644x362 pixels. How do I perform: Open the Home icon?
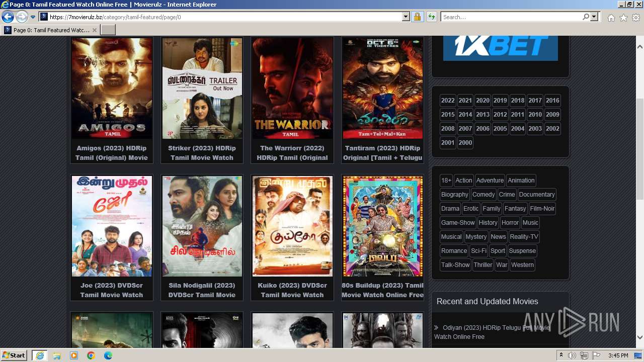pyautogui.click(x=611, y=18)
